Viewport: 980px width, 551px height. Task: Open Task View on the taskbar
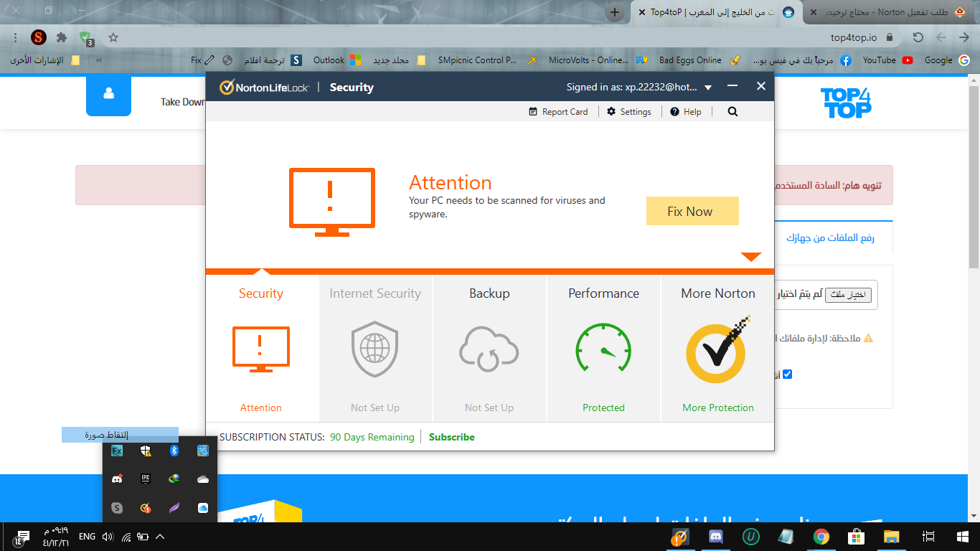928,537
